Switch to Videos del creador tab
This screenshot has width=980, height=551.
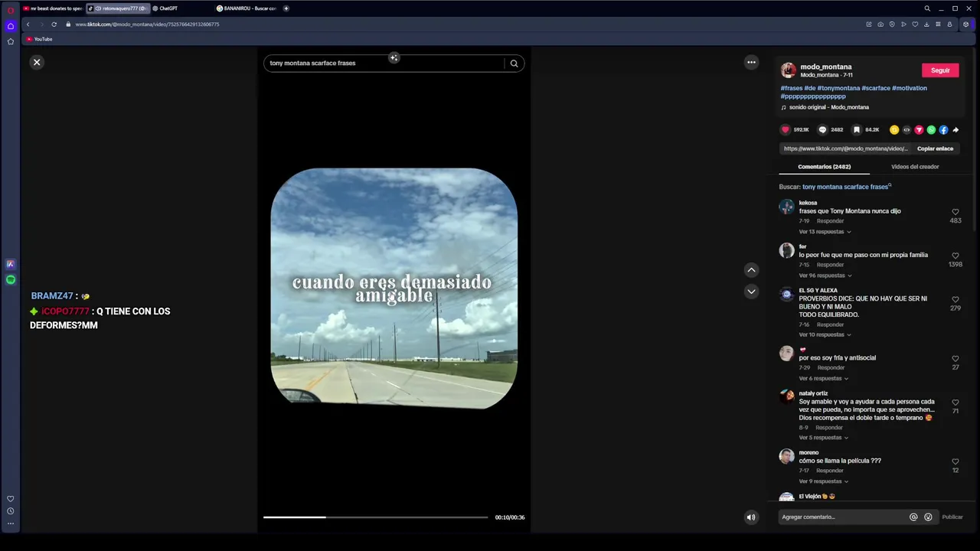coord(915,167)
